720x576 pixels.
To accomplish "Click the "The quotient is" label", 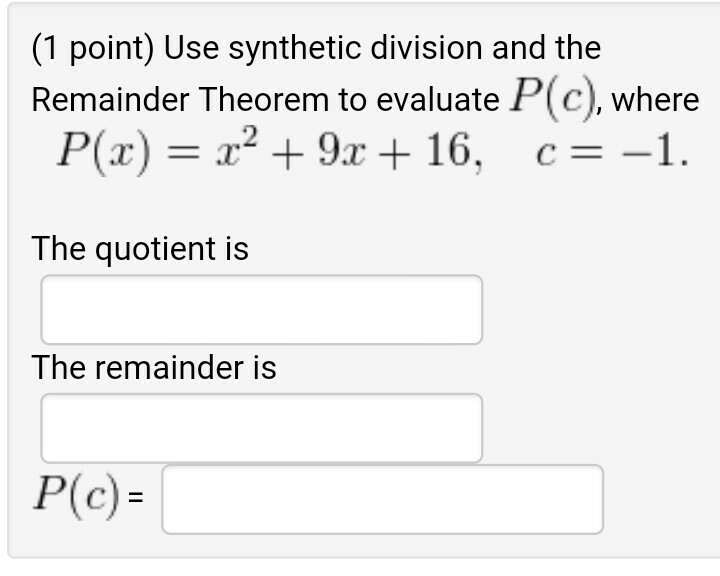I will (140, 248).
